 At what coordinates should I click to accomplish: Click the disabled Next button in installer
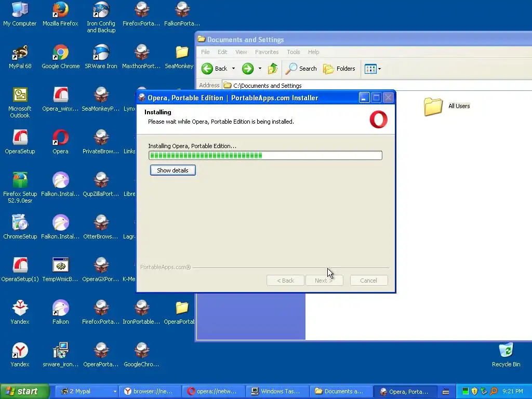pyautogui.click(x=324, y=281)
